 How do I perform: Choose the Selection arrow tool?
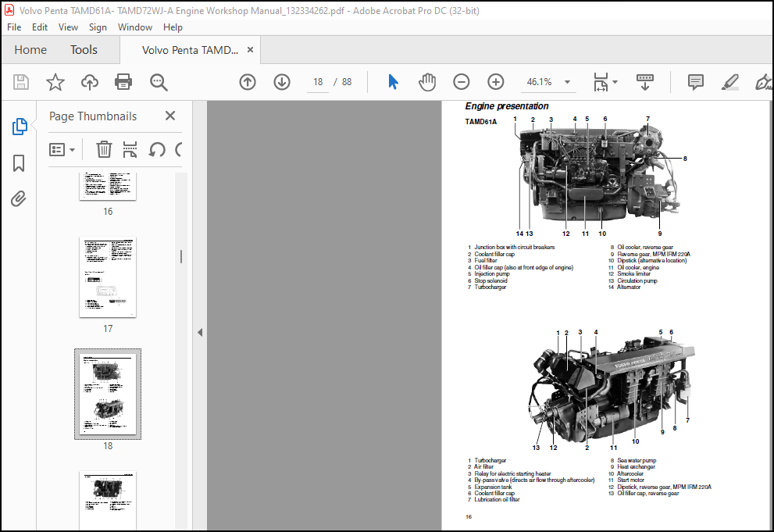pyautogui.click(x=393, y=82)
